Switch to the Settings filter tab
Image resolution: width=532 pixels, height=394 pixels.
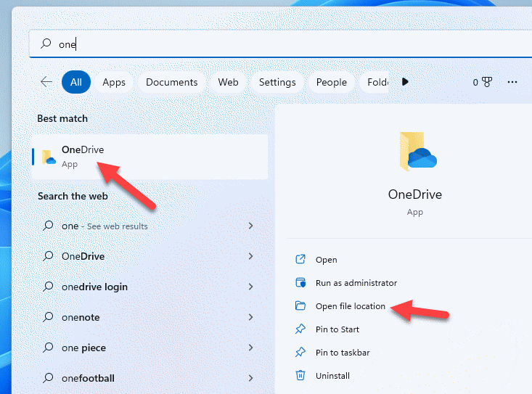click(277, 82)
